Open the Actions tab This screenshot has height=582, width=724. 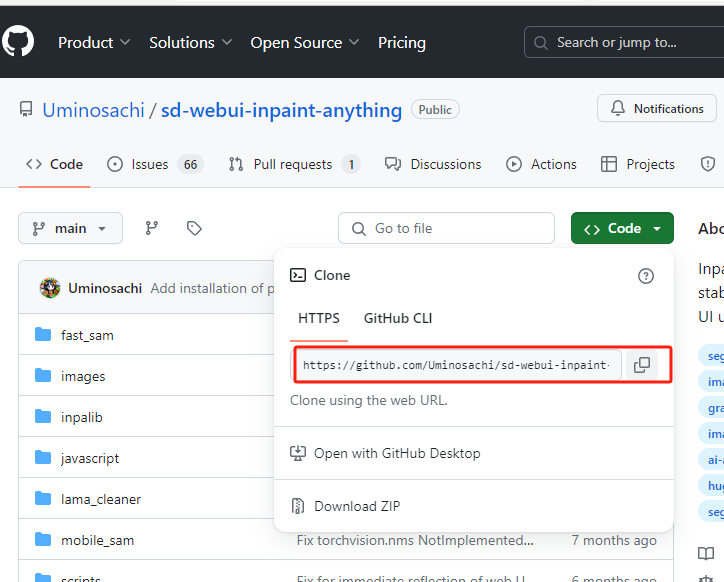(541, 164)
